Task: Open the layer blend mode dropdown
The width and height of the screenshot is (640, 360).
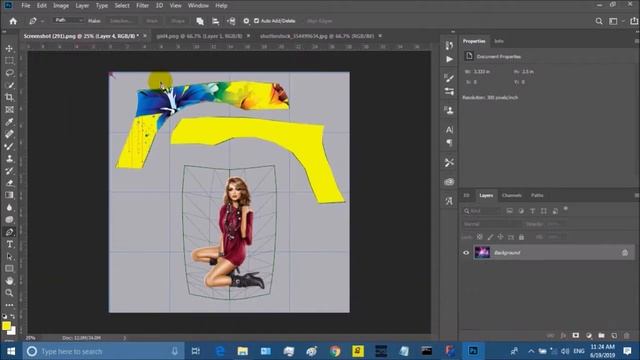Action: [x=492, y=224]
